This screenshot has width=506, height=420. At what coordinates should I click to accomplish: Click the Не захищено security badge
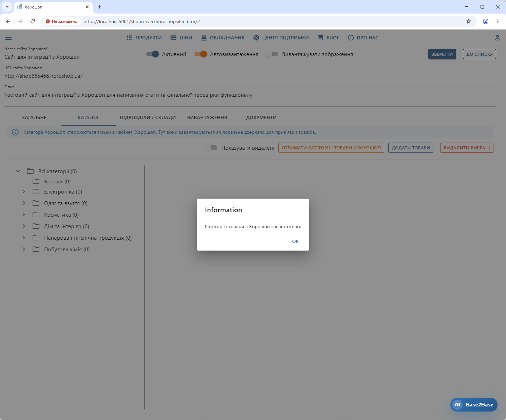(x=61, y=21)
